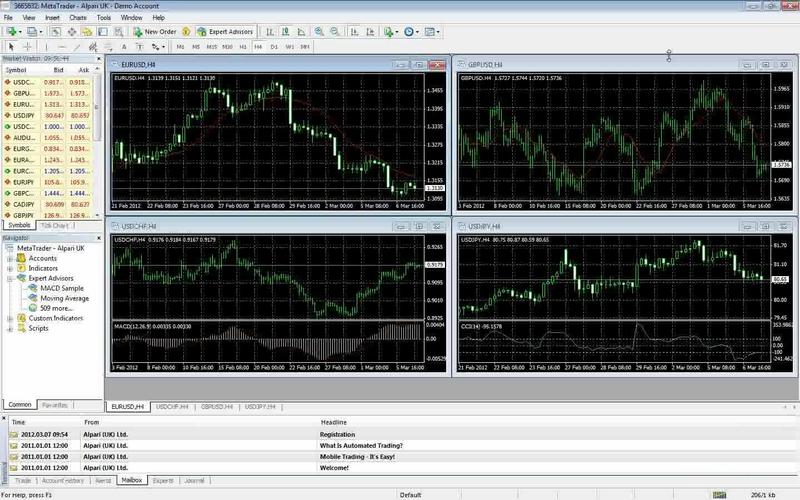Screen dimensions: 800x500
Task: Toggle the Expert Advisors button
Action: (226, 32)
